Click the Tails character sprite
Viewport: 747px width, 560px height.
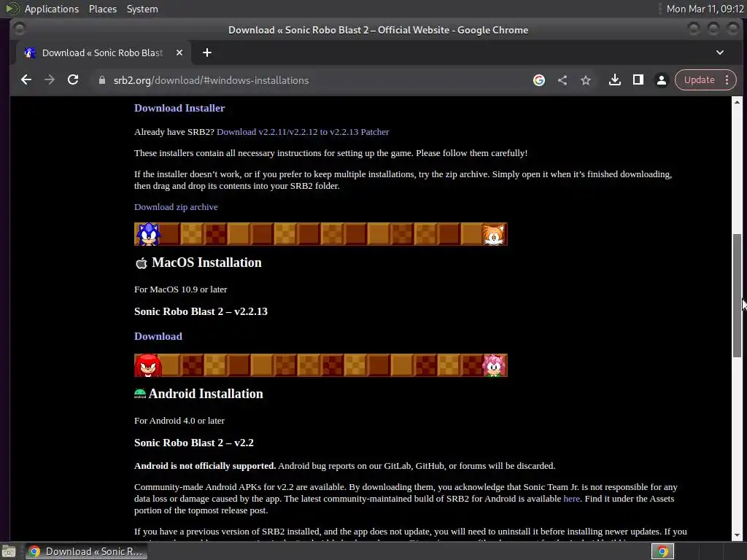click(494, 234)
